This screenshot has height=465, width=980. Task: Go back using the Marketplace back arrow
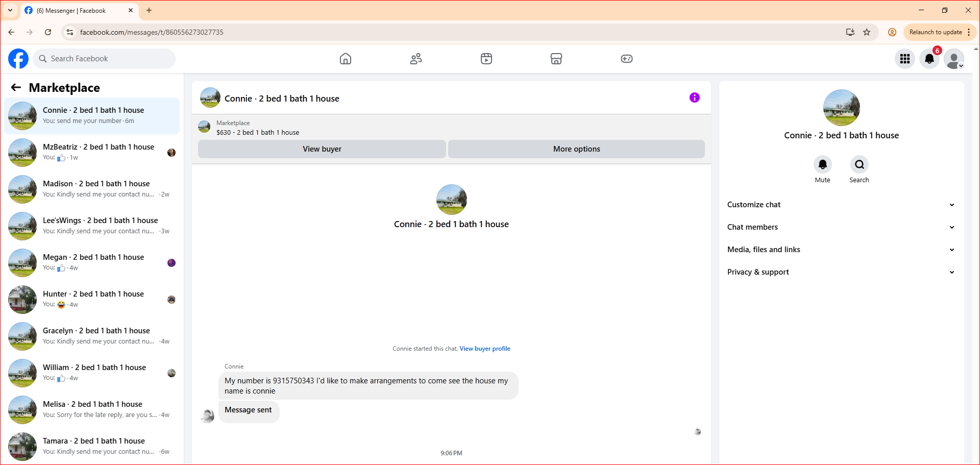point(16,88)
